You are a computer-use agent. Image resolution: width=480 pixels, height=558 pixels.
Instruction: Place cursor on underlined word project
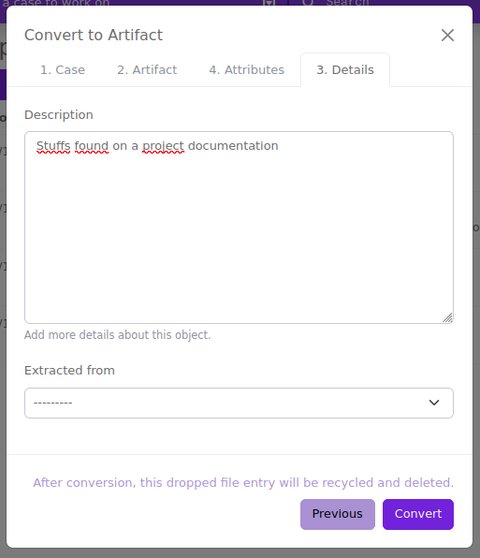[163, 146]
